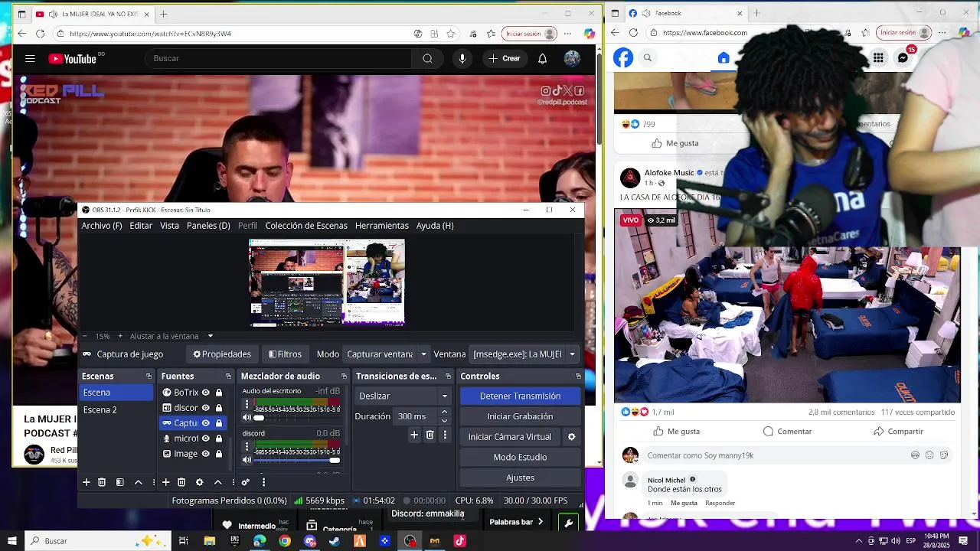Open Herramientas menu in OBS
Screen dimensions: 980x551
pos(381,226)
